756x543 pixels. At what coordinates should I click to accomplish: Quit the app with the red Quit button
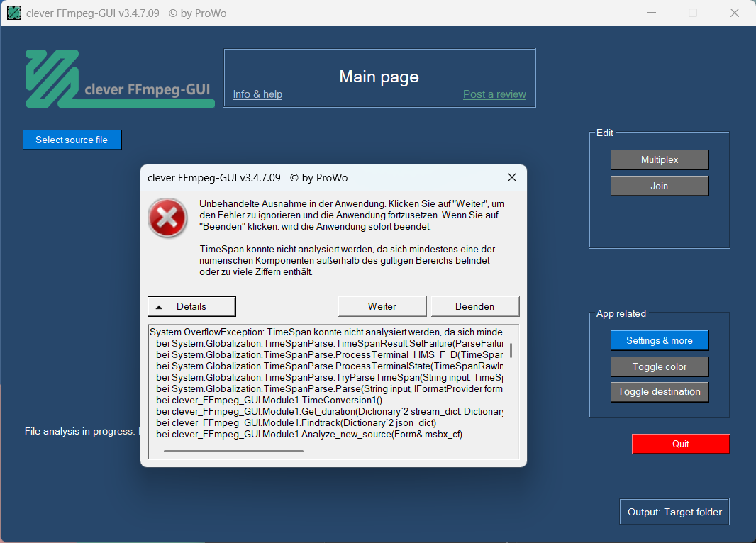(x=680, y=444)
